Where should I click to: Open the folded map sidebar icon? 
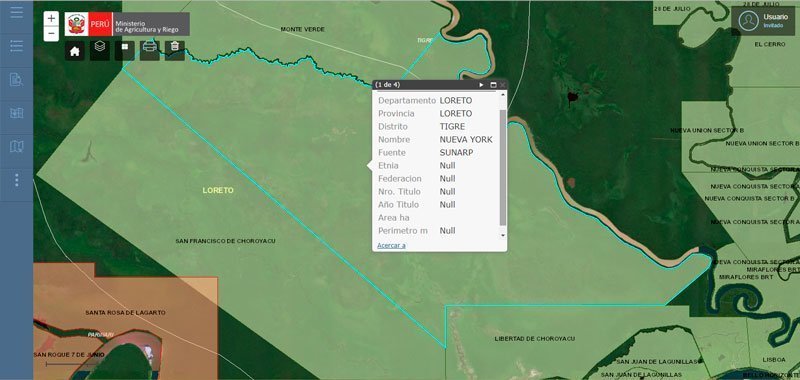tap(16, 147)
